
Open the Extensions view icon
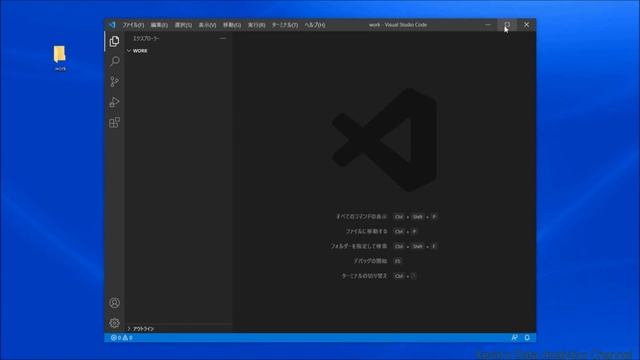tap(114, 122)
